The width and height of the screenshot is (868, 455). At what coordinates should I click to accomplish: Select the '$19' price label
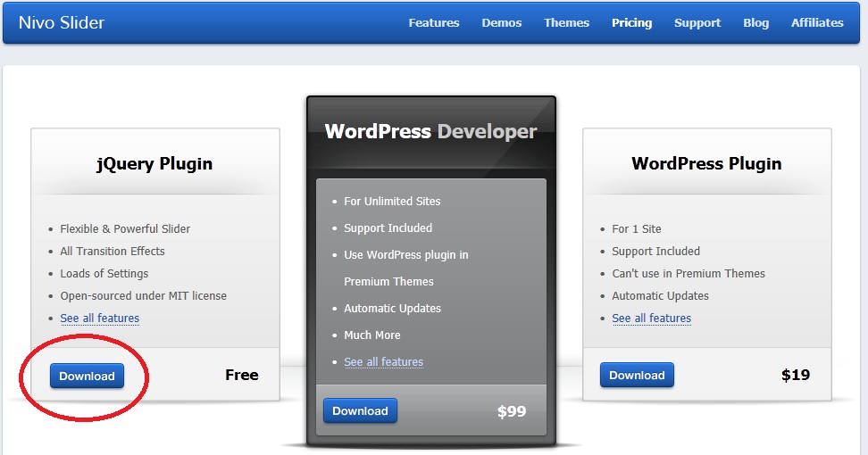(796, 375)
